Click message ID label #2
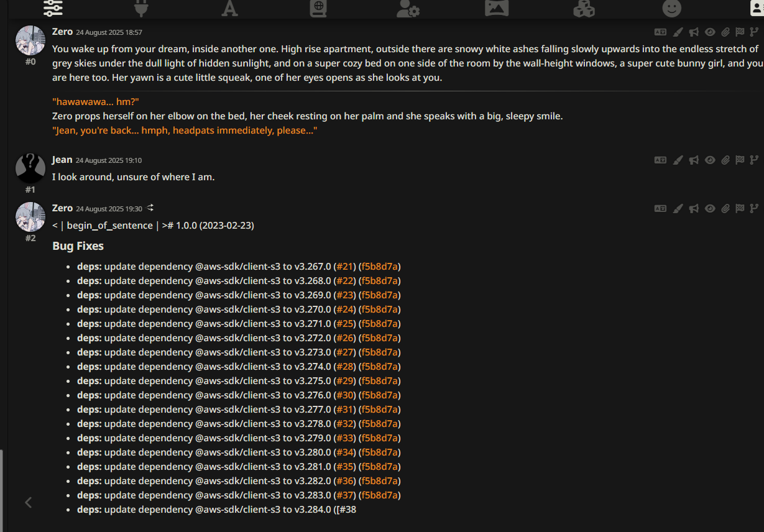This screenshot has height=532, width=764. point(30,238)
